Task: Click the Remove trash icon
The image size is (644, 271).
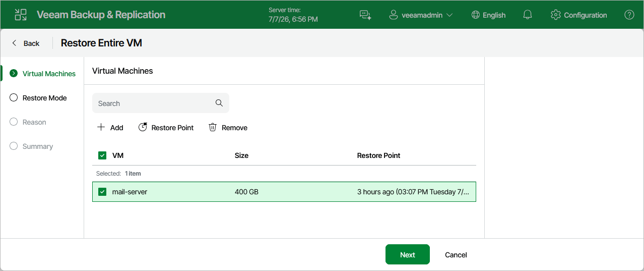Action: pyautogui.click(x=213, y=127)
